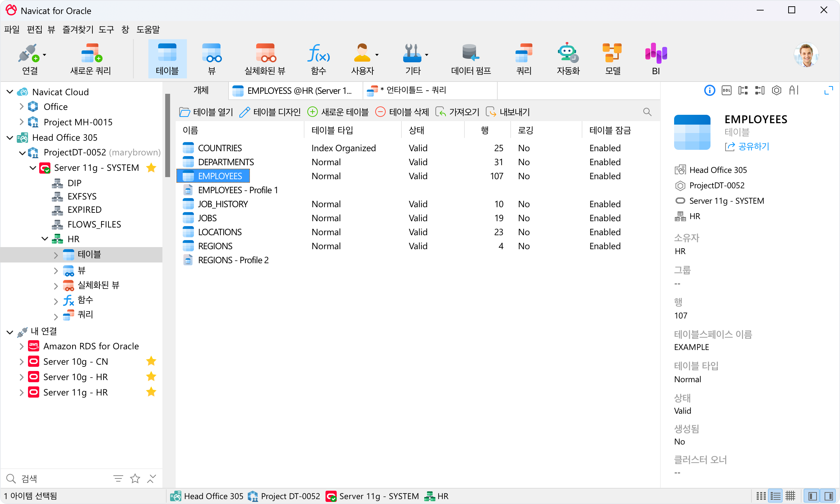Image resolution: width=840 pixels, height=504 pixels.
Task: Click 테이블 디자인 button
Action: coord(270,112)
